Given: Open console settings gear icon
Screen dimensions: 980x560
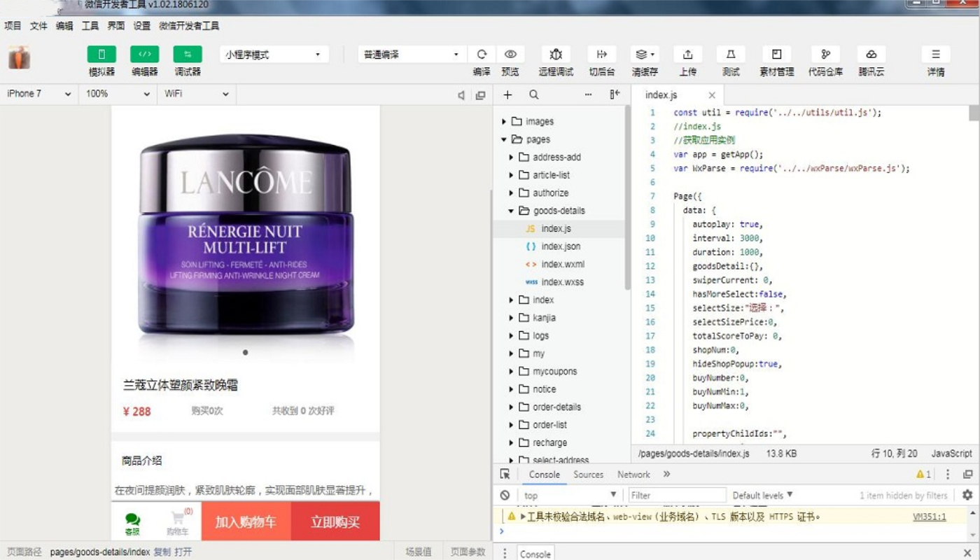Looking at the screenshot, I should point(967,495).
